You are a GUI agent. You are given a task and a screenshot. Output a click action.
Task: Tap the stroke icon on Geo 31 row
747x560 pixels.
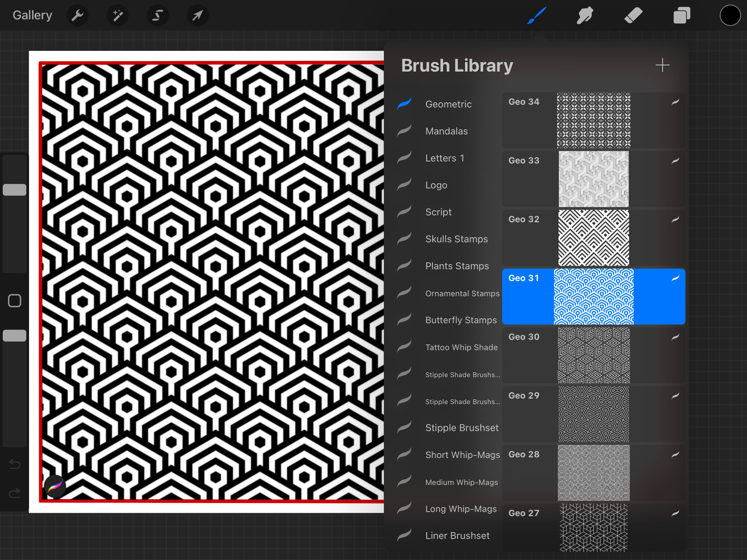coord(675,278)
